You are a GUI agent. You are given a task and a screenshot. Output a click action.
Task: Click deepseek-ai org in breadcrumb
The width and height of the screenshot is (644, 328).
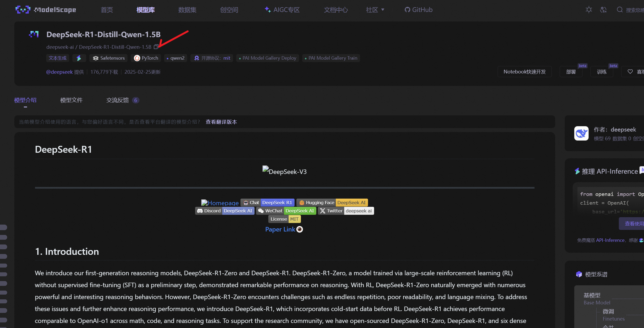[60, 47]
